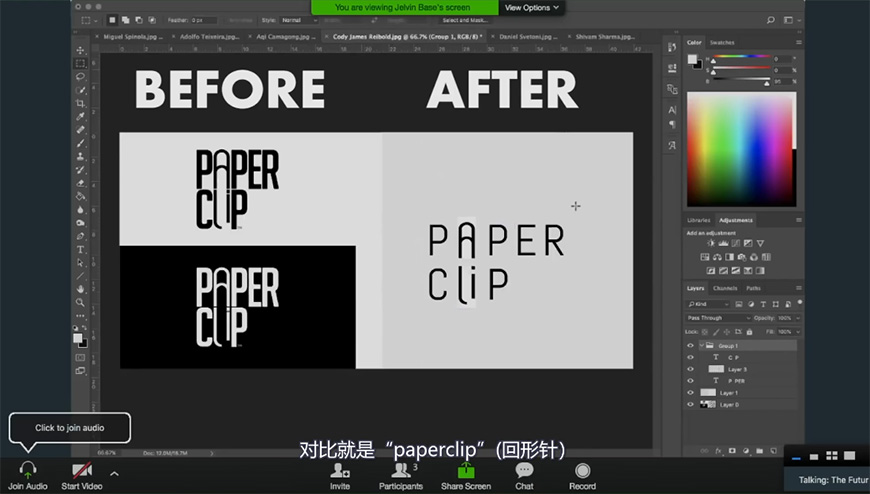Click inside the color spectrum picker
The height and width of the screenshot is (494, 870).
click(741, 149)
